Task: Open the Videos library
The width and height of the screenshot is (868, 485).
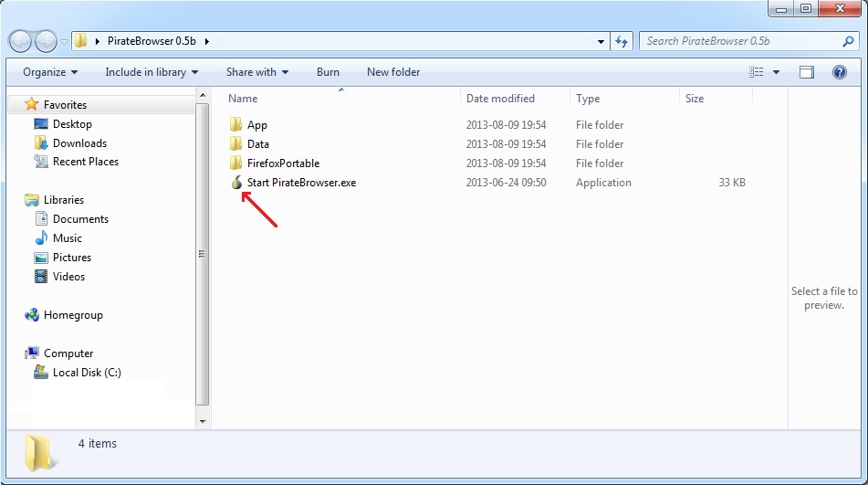Action: pyautogui.click(x=68, y=276)
